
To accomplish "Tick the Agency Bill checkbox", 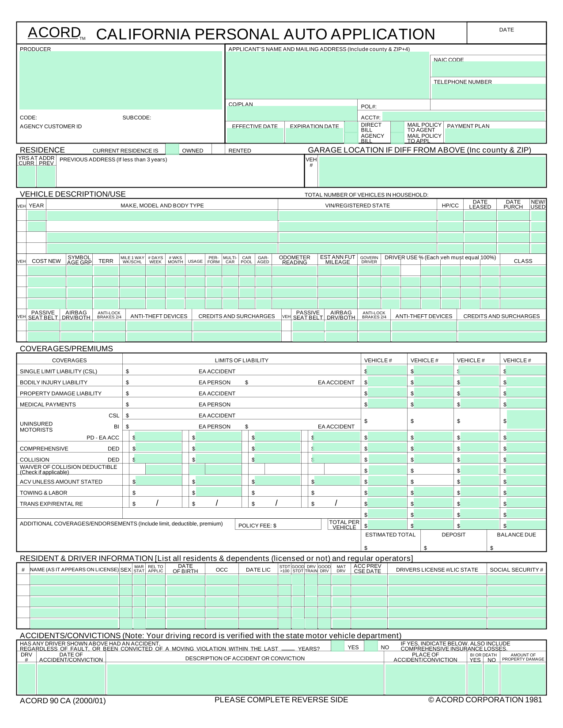I will (351, 138).
